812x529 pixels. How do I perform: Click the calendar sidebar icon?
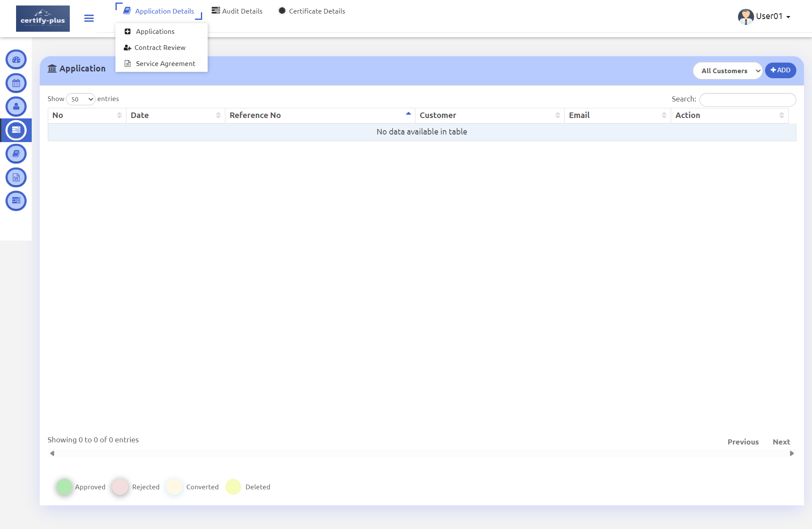(16, 83)
